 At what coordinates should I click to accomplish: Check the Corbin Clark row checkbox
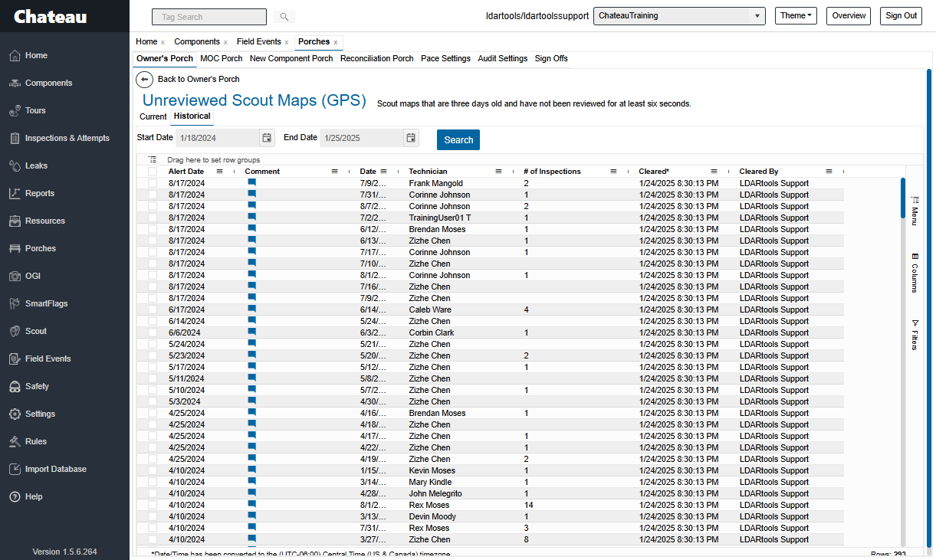coord(152,332)
